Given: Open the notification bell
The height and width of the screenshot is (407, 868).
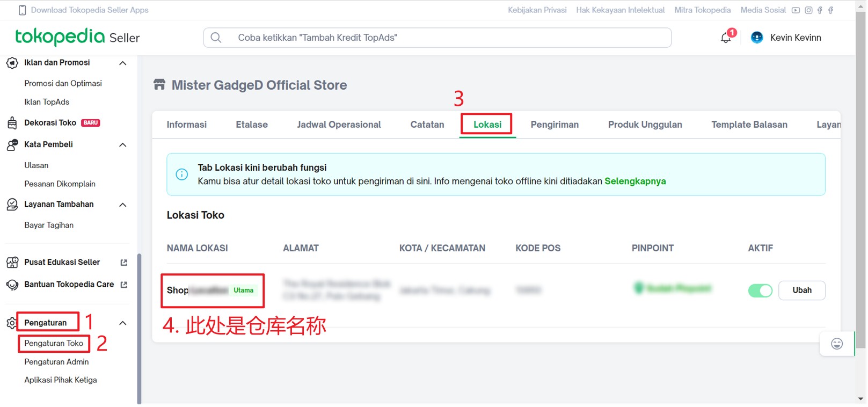Looking at the screenshot, I should pyautogui.click(x=726, y=38).
